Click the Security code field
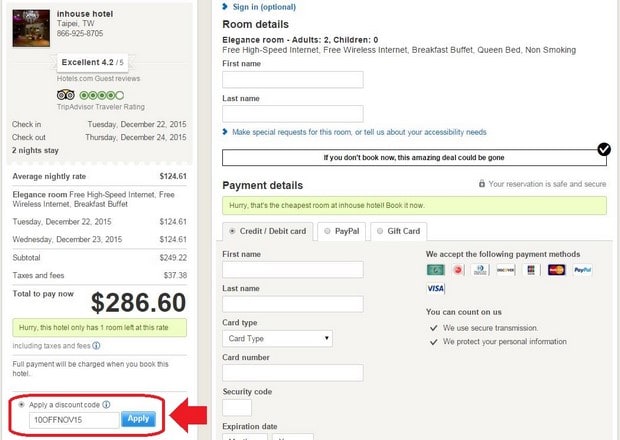620x440 pixels. point(237,407)
